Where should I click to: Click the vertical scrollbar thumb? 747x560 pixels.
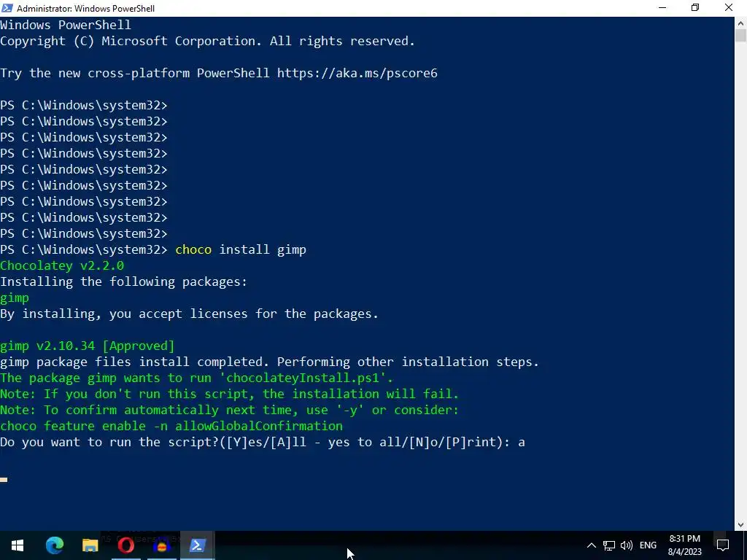tap(741, 35)
